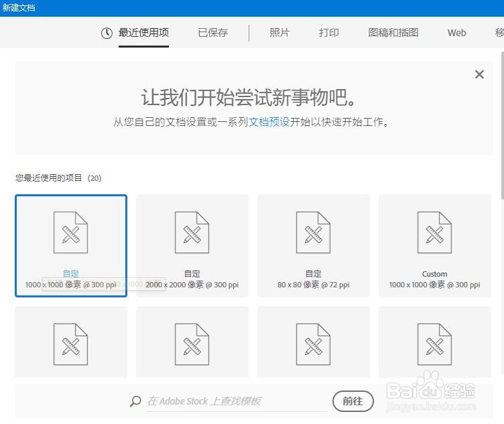The image size is (504, 424).
Task: Follow the 文档预设 link
Action: pos(269,122)
